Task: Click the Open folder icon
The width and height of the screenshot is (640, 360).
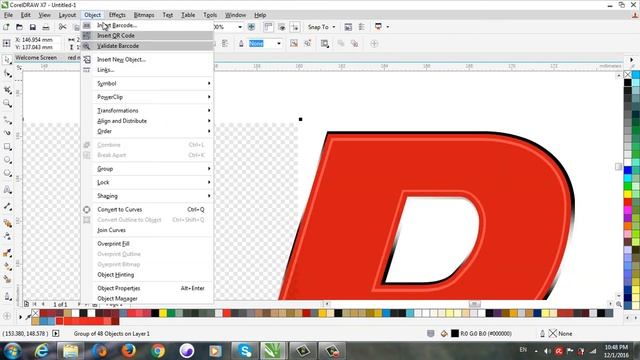Action: pyautogui.click(x=19, y=27)
